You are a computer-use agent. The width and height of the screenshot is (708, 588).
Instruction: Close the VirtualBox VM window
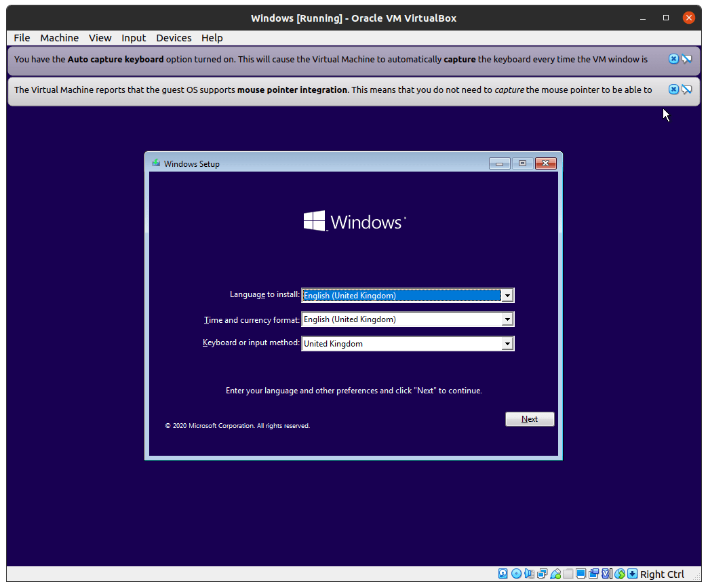tap(688, 18)
